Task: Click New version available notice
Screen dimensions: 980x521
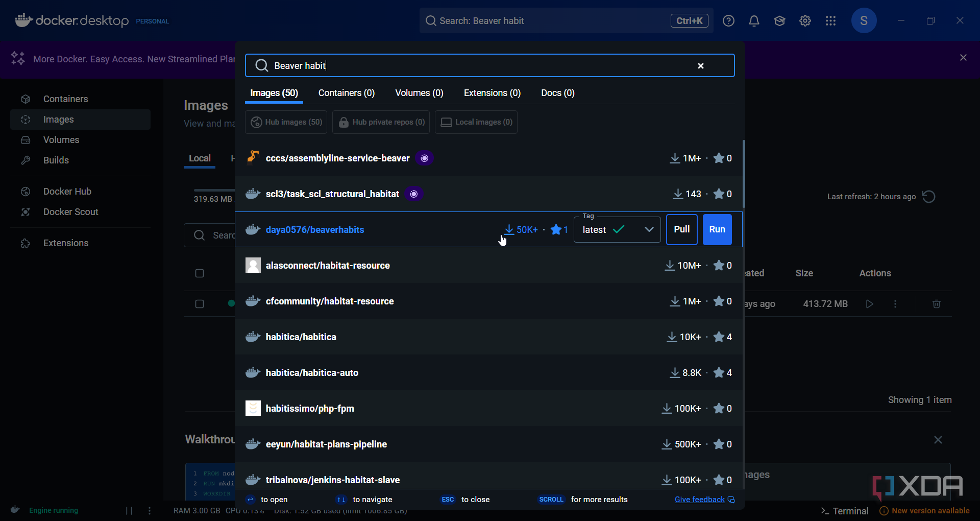Action: click(x=924, y=511)
